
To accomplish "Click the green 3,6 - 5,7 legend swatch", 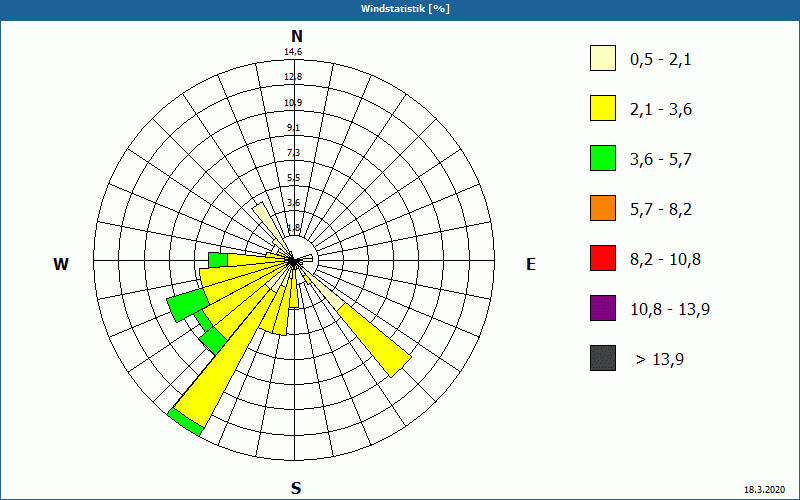I will click(x=603, y=158).
